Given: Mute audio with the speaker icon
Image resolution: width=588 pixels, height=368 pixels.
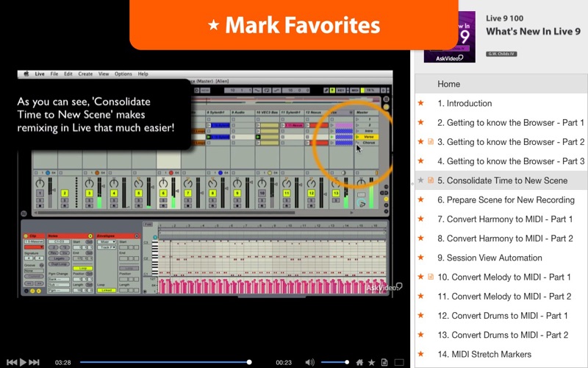Looking at the screenshot, I should point(309,362).
